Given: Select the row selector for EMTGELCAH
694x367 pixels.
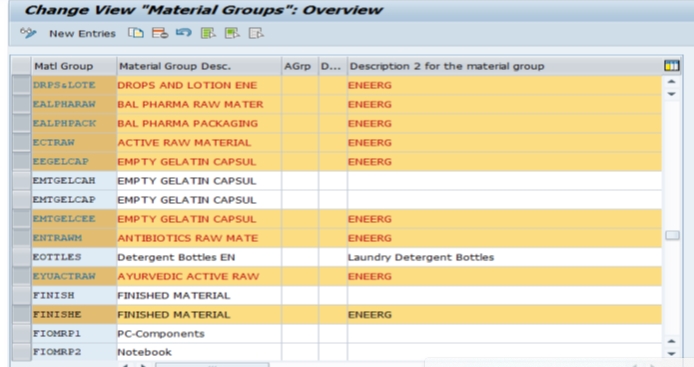Looking at the screenshot, I should (x=21, y=181).
